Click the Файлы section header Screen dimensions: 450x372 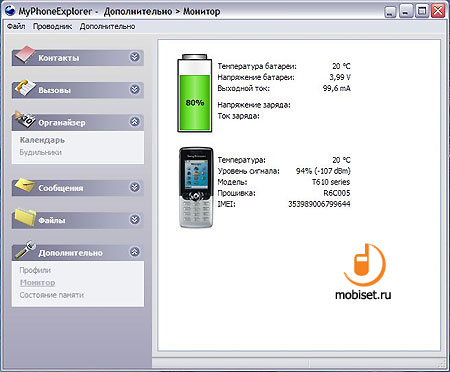coord(78,220)
